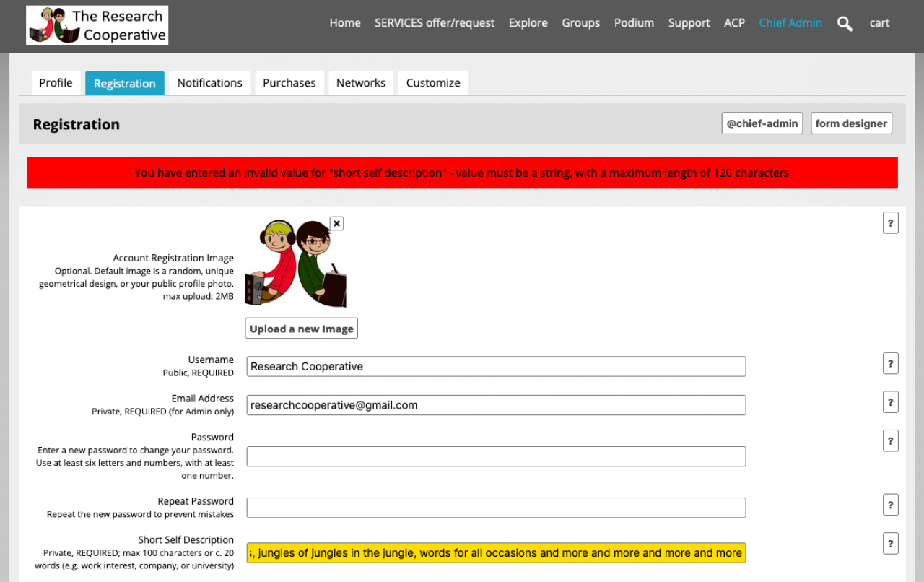
Task: Click the @chief-admin button
Action: click(762, 123)
